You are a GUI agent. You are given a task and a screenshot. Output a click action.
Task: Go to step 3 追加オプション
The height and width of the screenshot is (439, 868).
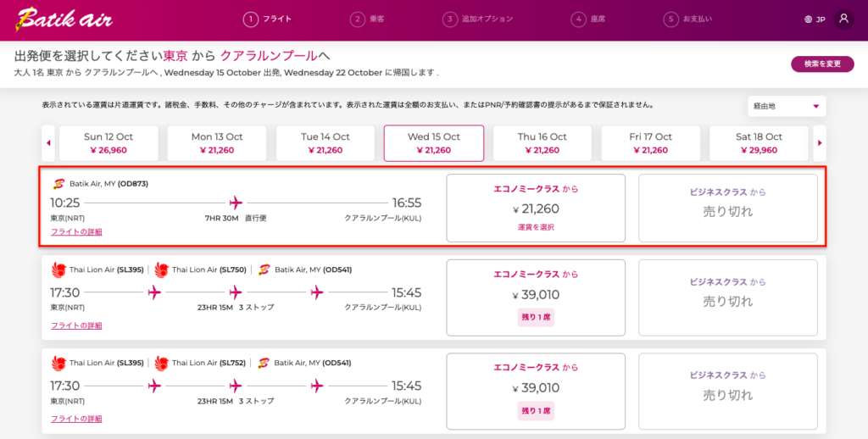(x=478, y=19)
